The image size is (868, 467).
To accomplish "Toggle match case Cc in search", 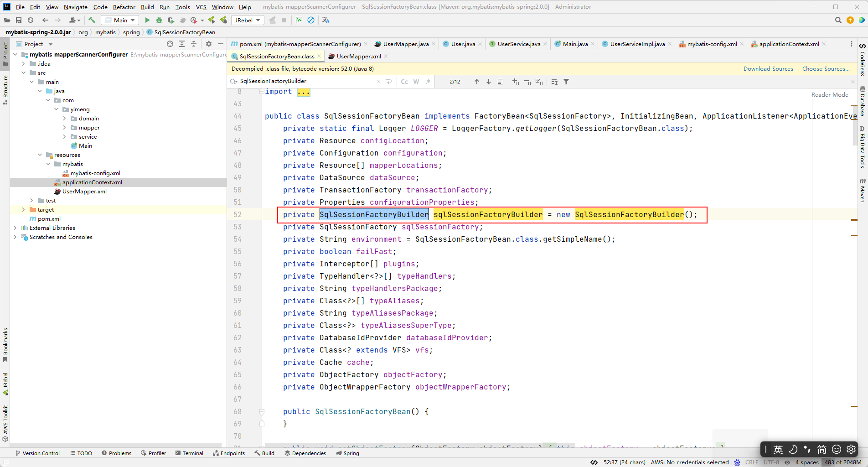I will (404, 82).
